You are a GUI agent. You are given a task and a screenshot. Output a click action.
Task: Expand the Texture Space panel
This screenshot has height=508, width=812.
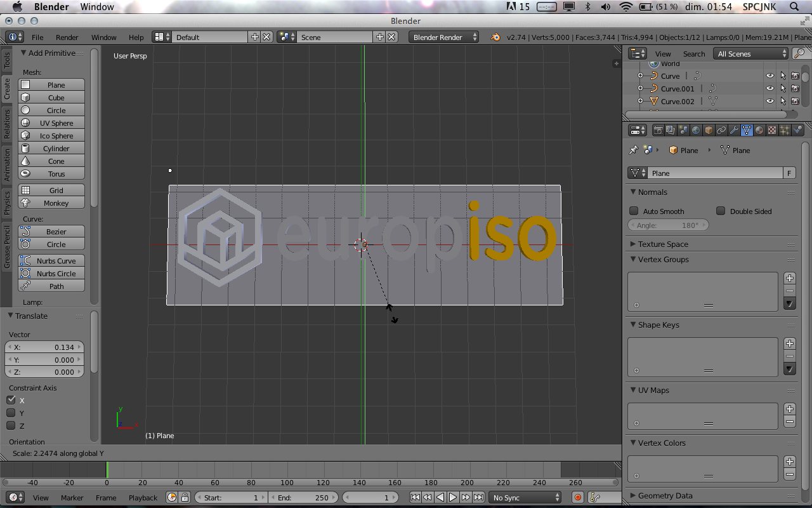[x=663, y=244]
